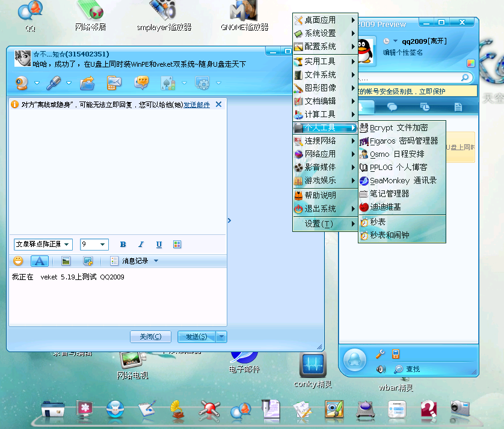
Task: Expand the message history dropdown arrow
Action: pos(156,261)
